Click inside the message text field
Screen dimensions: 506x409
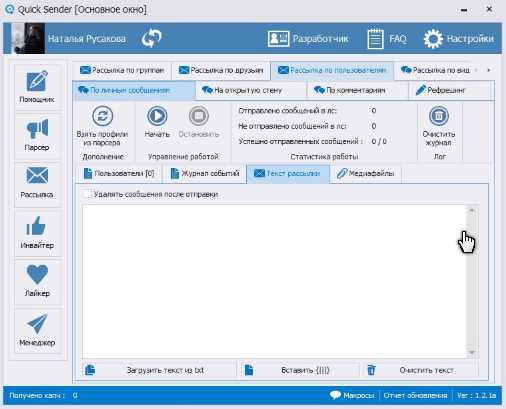[274, 281]
